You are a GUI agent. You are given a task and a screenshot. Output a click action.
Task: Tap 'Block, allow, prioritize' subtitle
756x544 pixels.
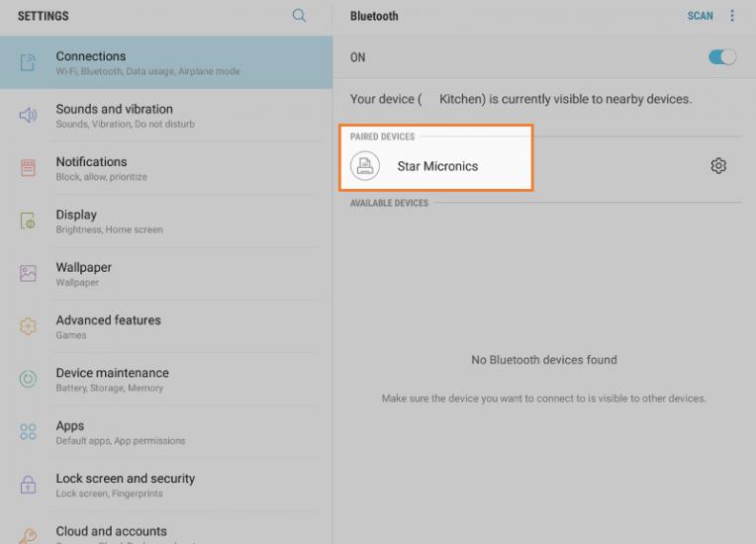coord(101,177)
